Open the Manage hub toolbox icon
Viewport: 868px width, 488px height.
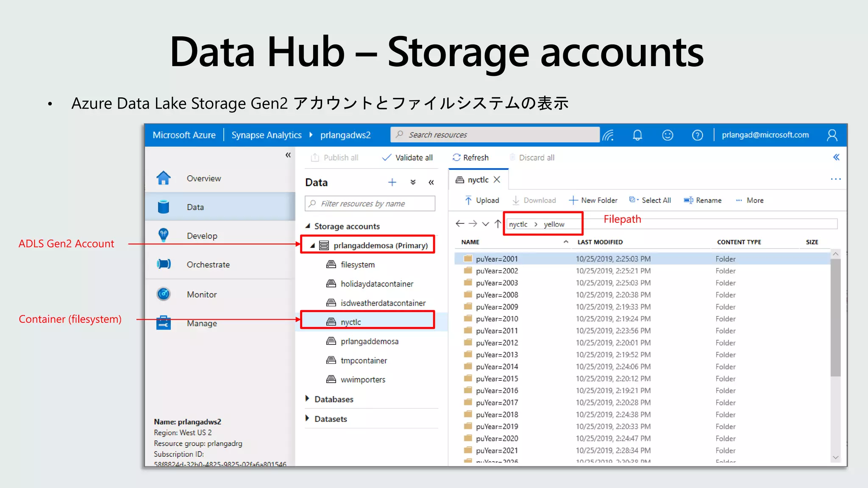163,323
